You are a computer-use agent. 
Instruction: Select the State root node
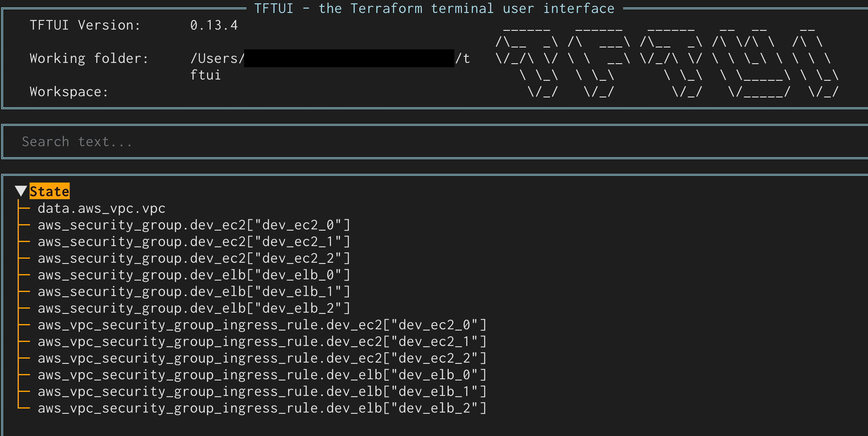click(x=50, y=191)
